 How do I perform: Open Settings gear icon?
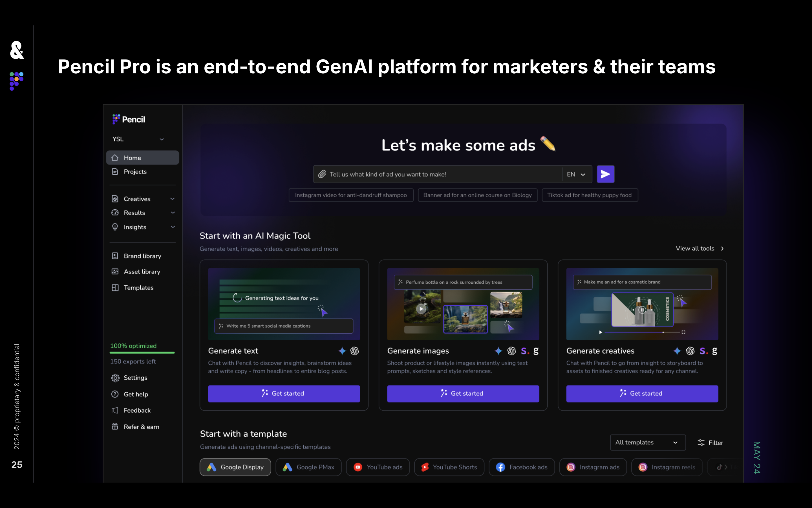115,378
